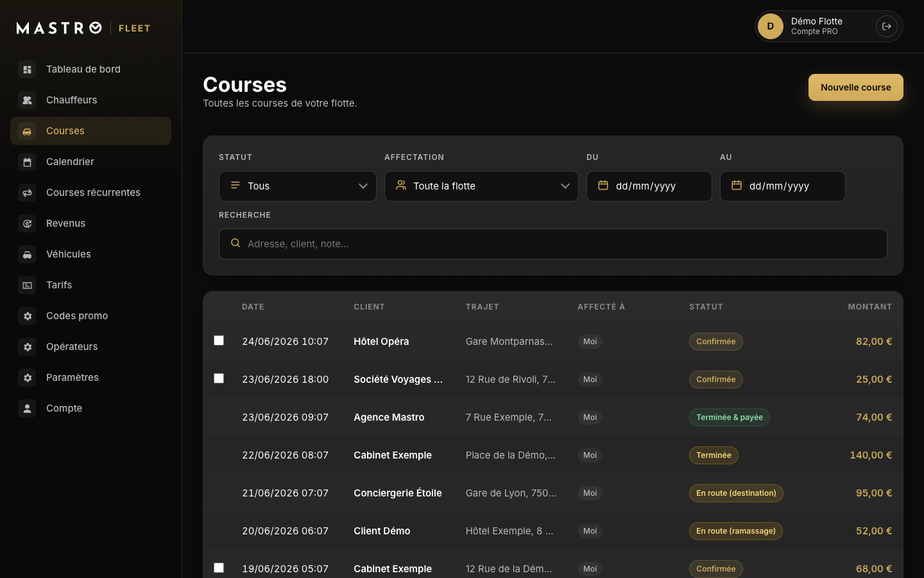
Task: Click the Du date input field
Action: pos(649,186)
